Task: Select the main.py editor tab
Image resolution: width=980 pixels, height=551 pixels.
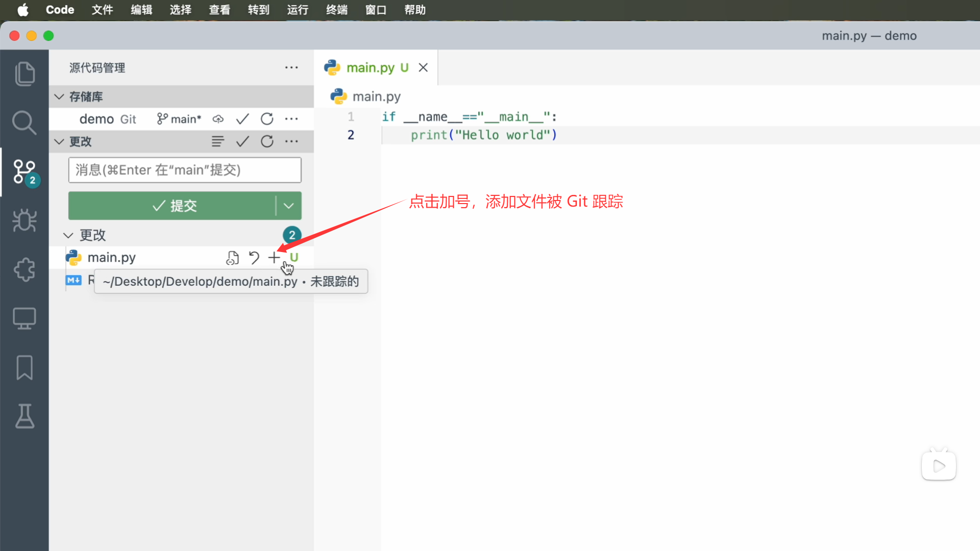Action: point(370,67)
